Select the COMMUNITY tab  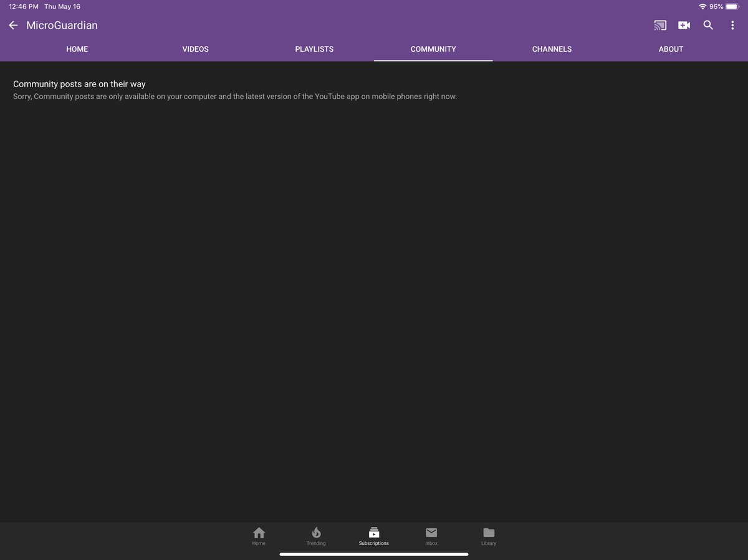pyautogui.click(x=433, y=49)
